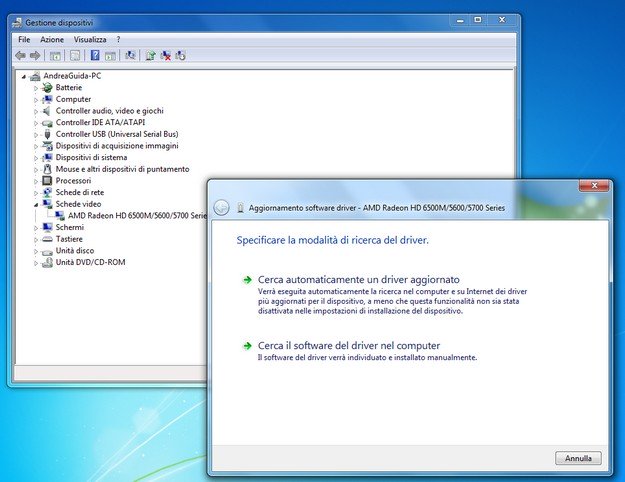Click the imaging devices scanner icon
Image resolution: width=625 pixels, height=482 pixels.
point(47,146)
